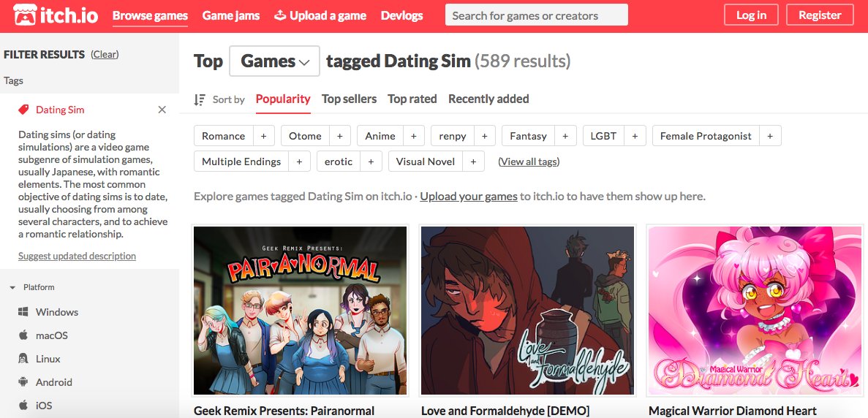Select Android platform filter label
868x418 pixels.
click(x=54, y=381)
